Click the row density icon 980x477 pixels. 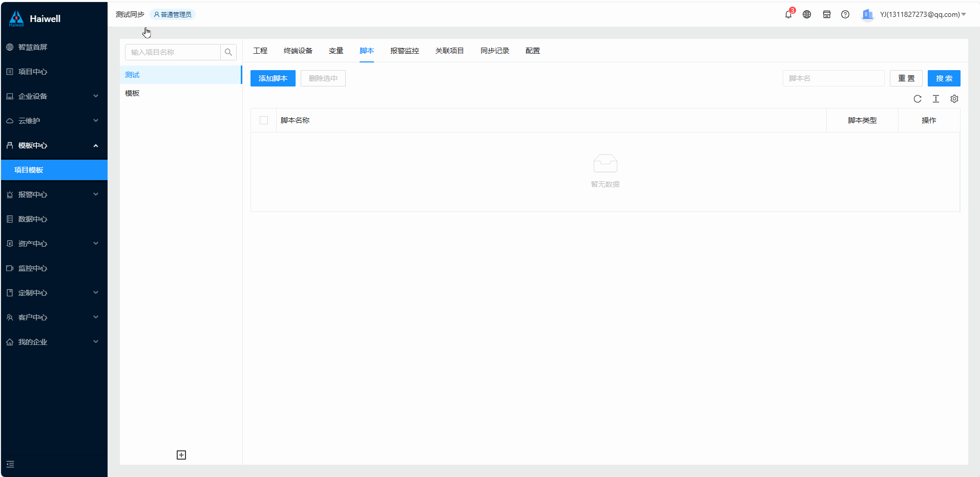(935, 99)
